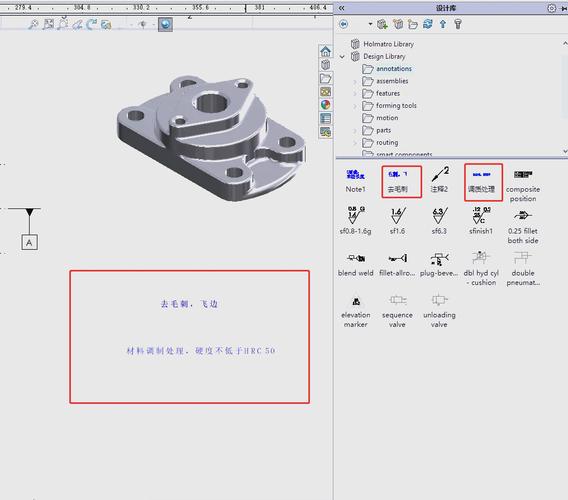Expand the features folder
The image size is (568, 500).
pos(355,94)
